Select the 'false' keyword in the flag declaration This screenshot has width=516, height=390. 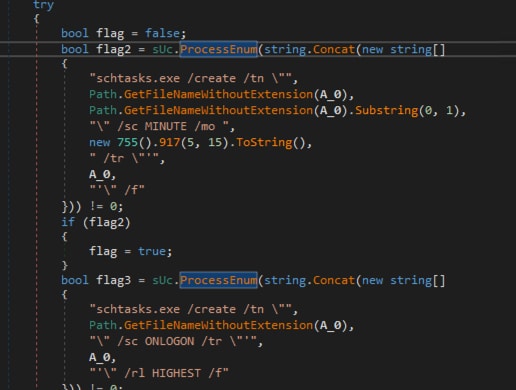click(x=162, y=33)
